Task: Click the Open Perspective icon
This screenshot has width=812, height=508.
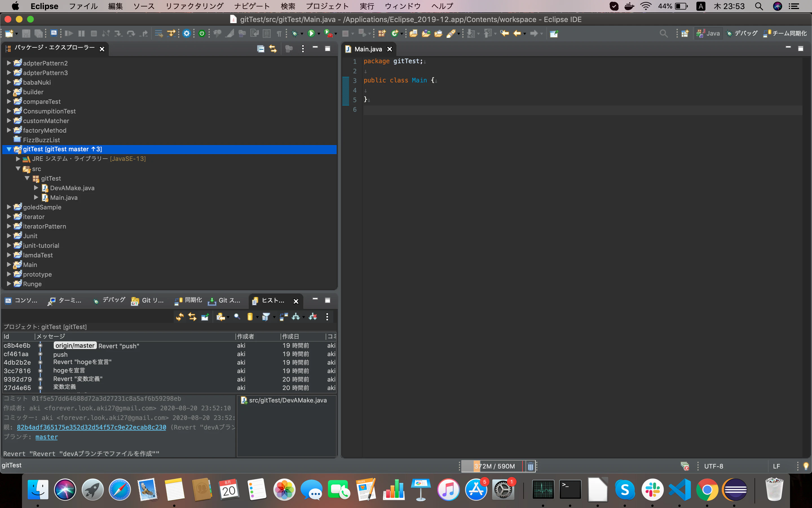Action: [x=685, y=33]
